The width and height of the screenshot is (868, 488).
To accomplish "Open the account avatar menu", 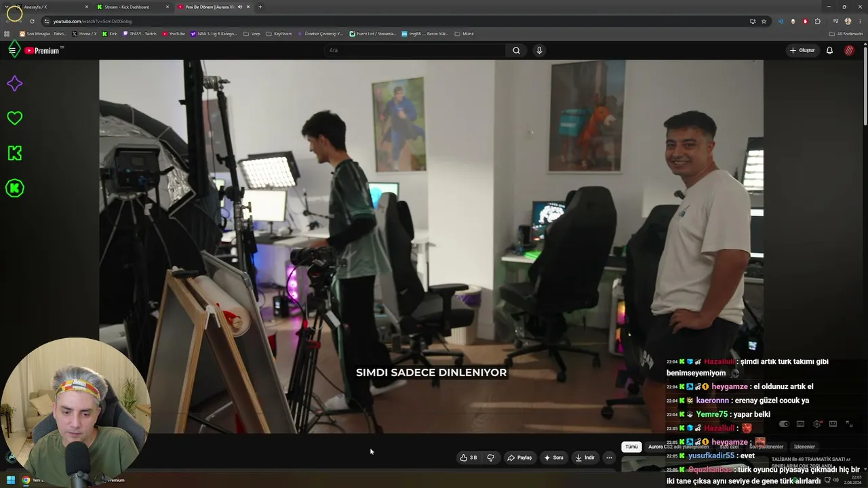I will point(849,50).
